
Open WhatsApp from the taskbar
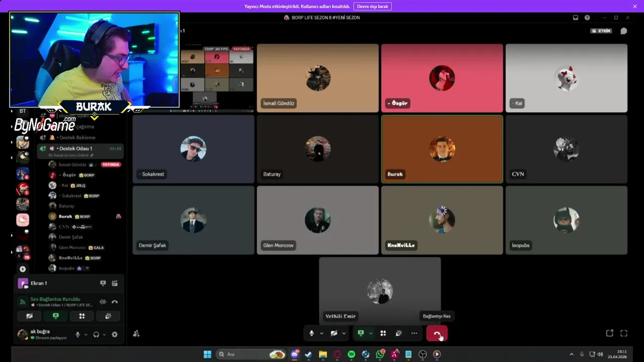point(380,354)
